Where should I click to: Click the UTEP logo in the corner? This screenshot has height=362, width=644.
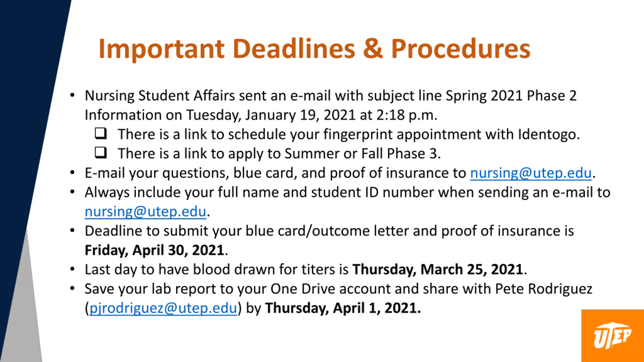pyautogui.click(x=612, y=336)
